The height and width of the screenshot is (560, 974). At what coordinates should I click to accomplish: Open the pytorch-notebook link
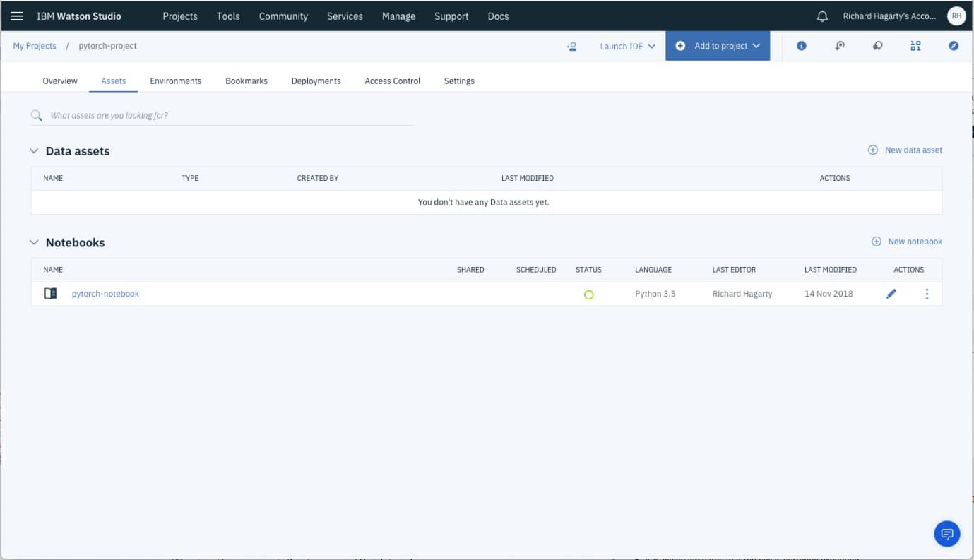click(x=105, y=294)
